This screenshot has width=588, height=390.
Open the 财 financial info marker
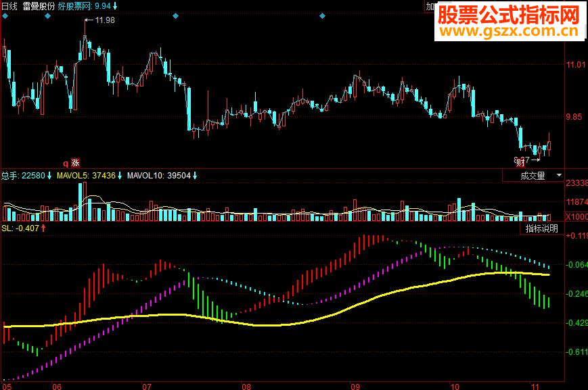(x=520, y=163)
